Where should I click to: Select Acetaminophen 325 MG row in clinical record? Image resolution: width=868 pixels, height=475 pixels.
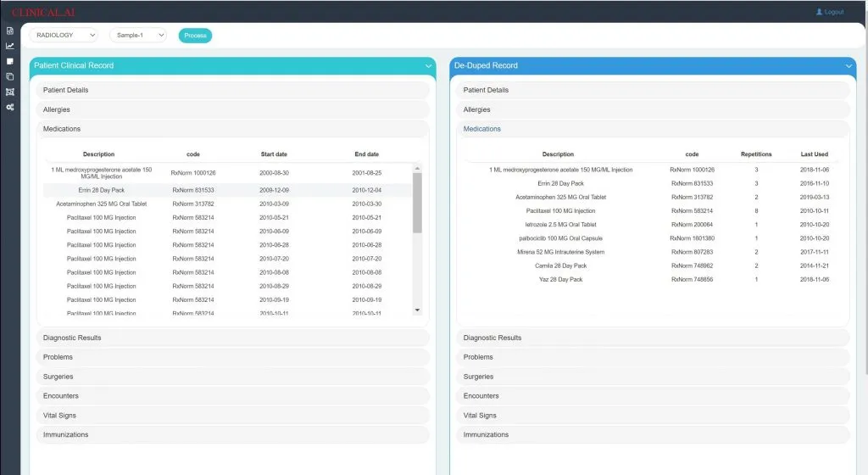point(227,204)
